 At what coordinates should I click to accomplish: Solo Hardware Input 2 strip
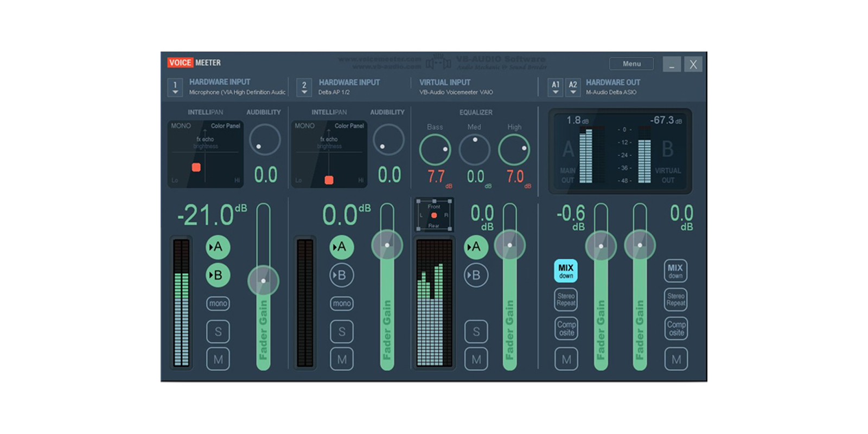(342, 331)
